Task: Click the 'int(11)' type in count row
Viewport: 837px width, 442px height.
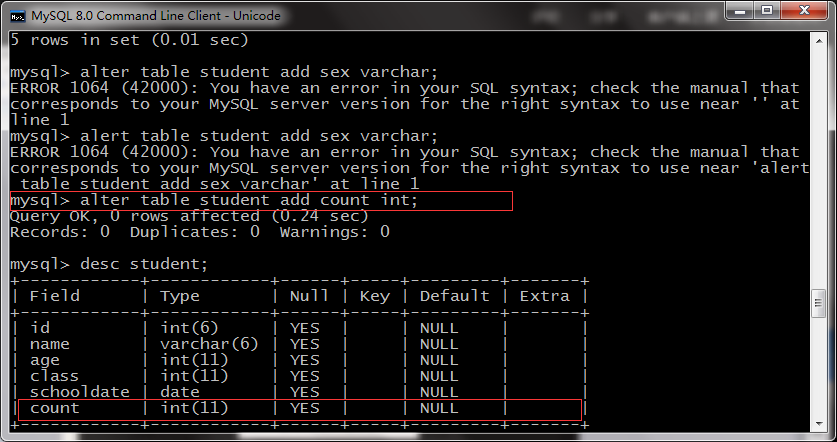Action: [x=194, y=408]
